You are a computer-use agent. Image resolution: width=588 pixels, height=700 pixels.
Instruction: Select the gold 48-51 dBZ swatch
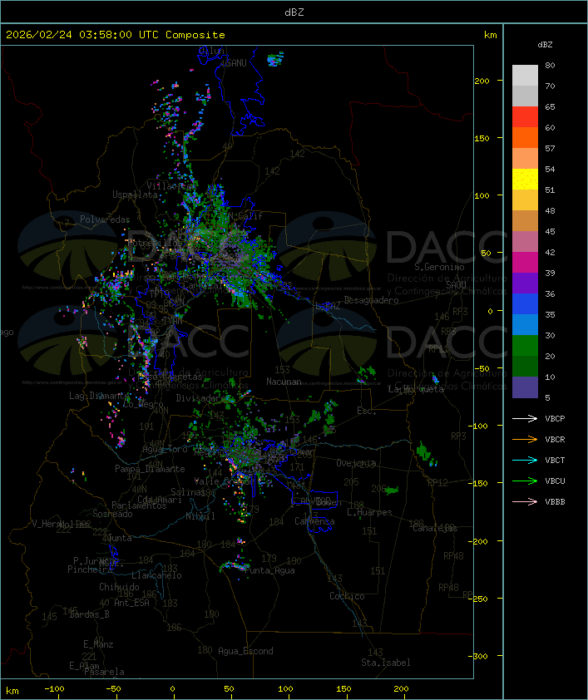click(525, 200)
